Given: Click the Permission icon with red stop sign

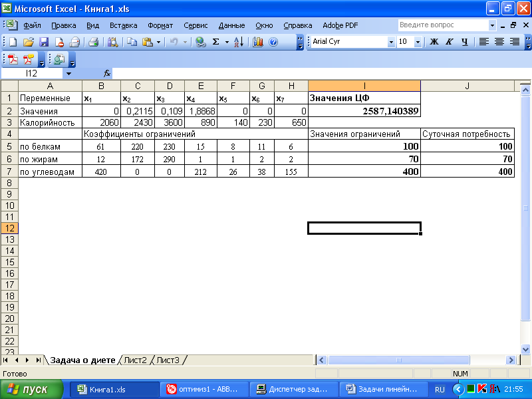Looking at the screenshot, I should click(59, 42).
